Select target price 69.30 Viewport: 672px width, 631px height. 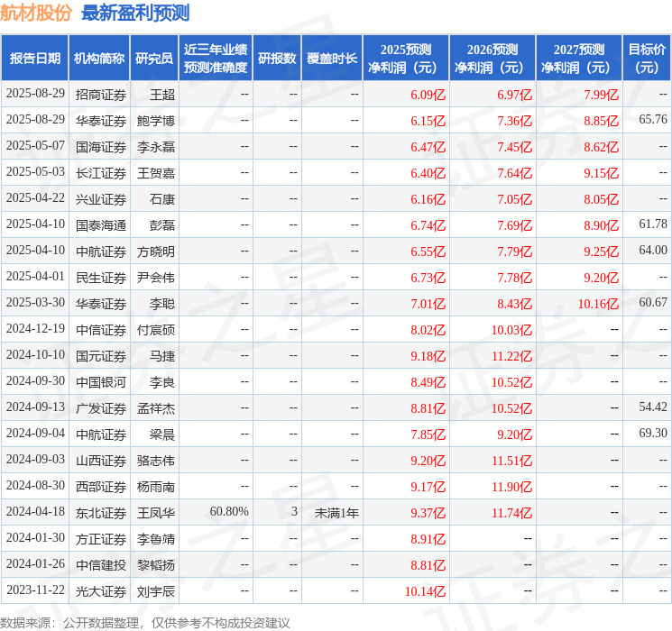pyautogui.click(x=653, y=433)
